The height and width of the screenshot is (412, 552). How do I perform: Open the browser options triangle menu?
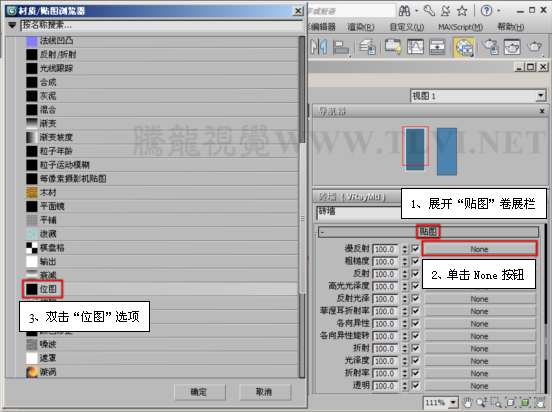coord(12,25)
